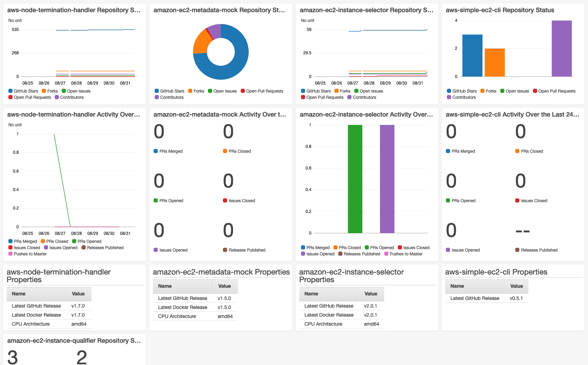
Task: Click Forks legend swatch in amazon-ec2-metadata-mock Repository Status
Action: point(190,91)
